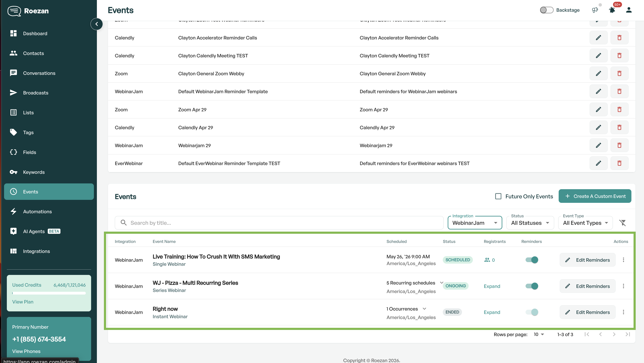Click the Used Credits progress bar
Image resolution: width=644 pixels, height=363 pixels.
49,293
